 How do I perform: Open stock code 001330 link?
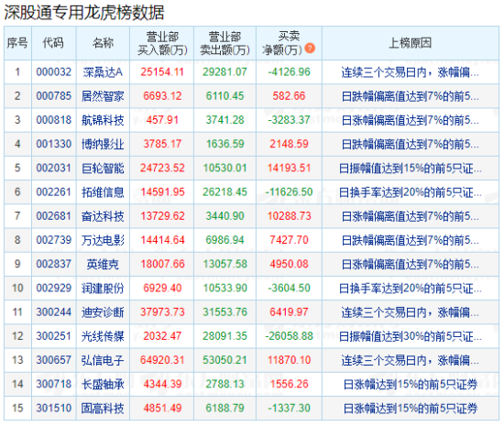54,144
